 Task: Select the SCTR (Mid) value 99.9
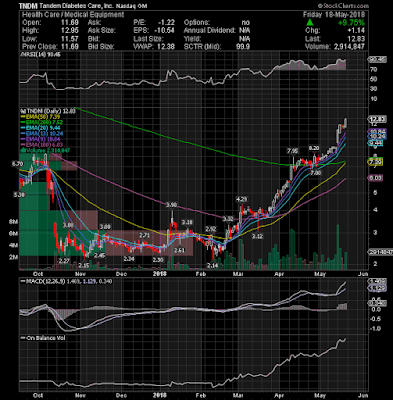pyautogui.click(x=243, y=47)
